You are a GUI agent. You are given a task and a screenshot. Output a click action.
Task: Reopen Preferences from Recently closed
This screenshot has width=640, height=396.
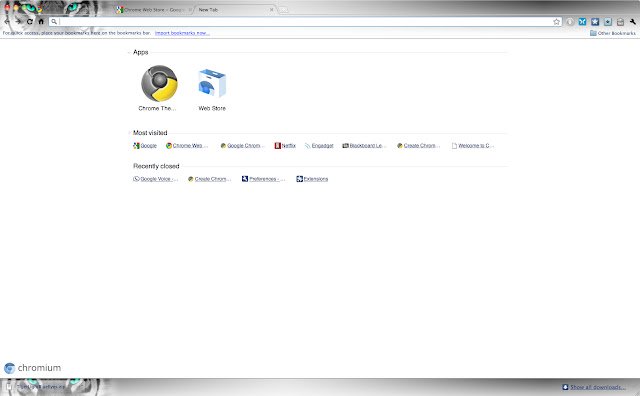coord(267,179)
